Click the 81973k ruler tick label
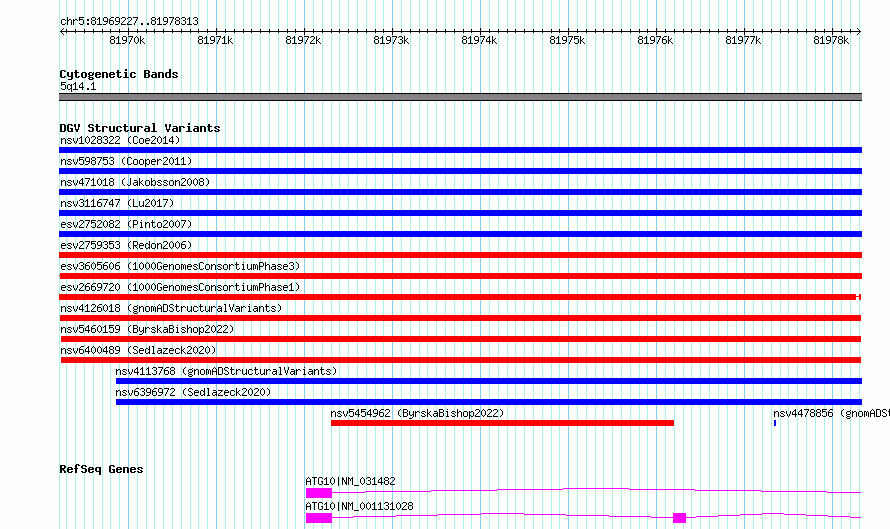Screen dimensions: 890x529 click(x=391, y=40)
